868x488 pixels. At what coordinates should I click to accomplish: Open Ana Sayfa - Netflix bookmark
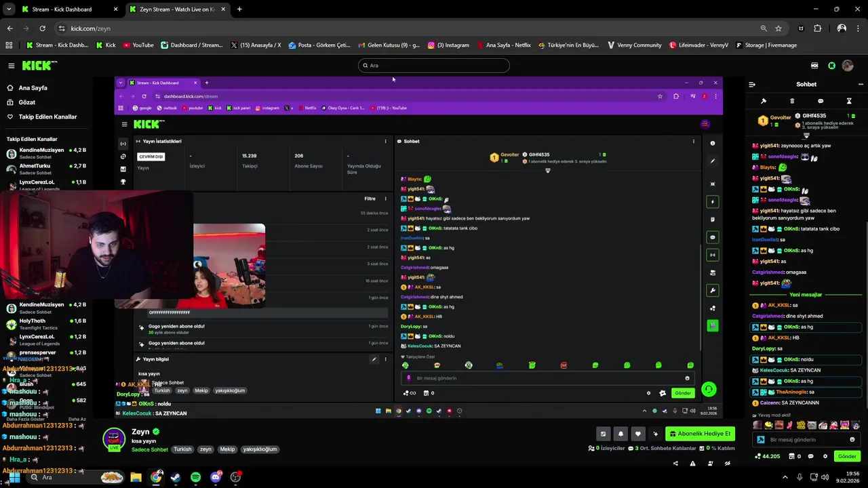point(504,45)
